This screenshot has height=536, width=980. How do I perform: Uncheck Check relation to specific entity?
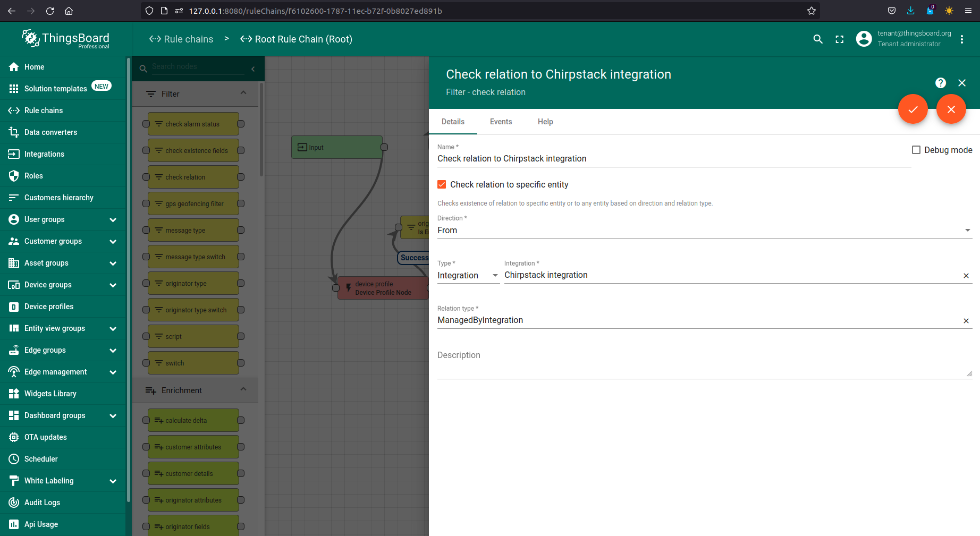[x=442, y=184]
